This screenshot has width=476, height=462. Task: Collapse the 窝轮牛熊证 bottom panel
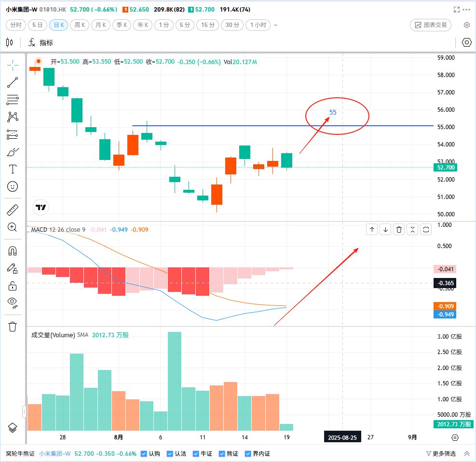[466, 454]
